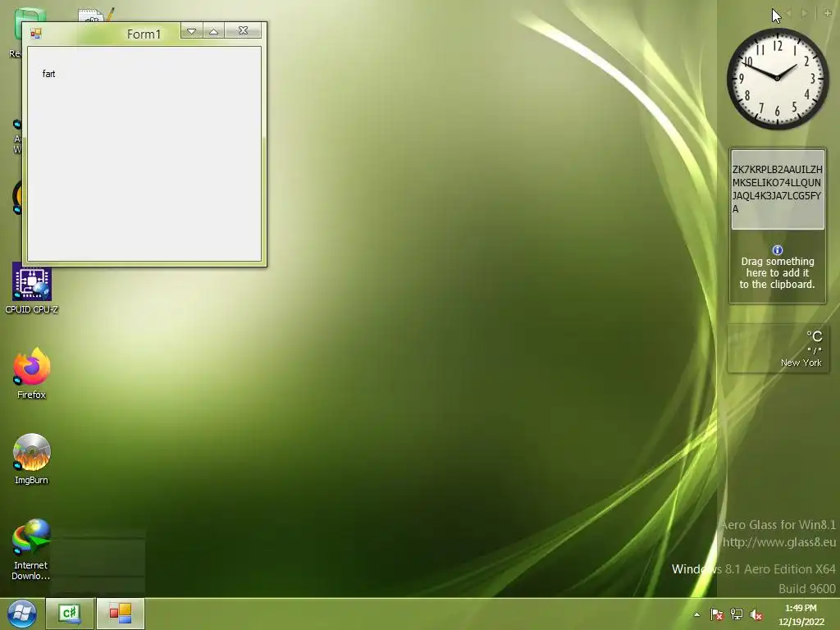
Task: Click the Form1 window title bar icon
Action: pos(36,34)
